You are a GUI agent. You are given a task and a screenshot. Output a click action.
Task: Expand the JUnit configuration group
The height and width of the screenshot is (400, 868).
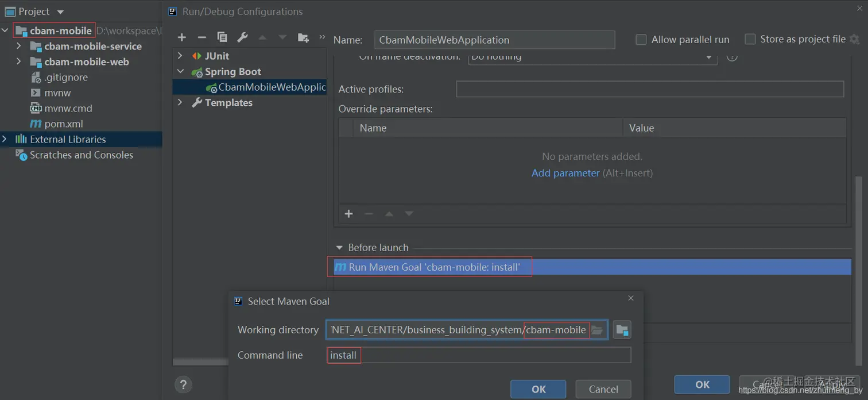coord(180,56)
